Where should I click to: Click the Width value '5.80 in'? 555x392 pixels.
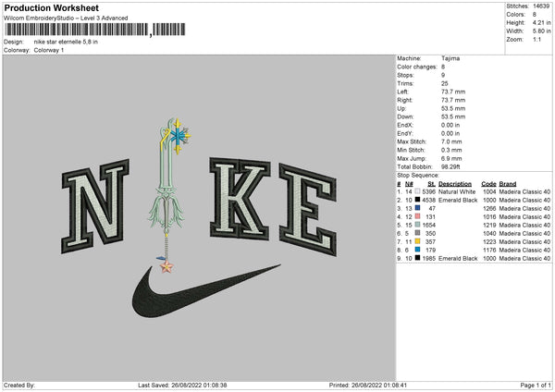[x=541, y=31]
